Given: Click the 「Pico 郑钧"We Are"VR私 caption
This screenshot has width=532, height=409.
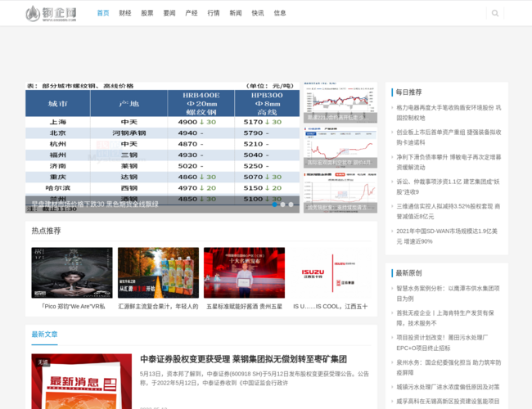Looking at the screenshot, I should pyautogui.click(x=72, y=306).
